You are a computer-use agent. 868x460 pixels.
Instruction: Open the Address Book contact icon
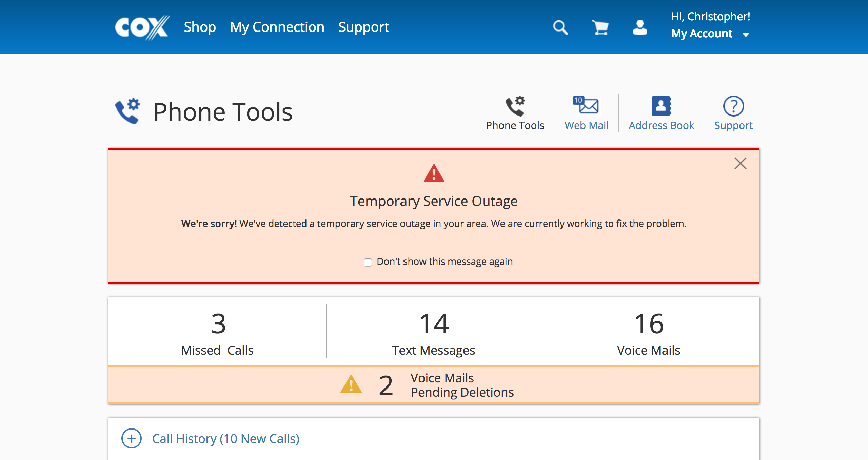click(662, 106)
